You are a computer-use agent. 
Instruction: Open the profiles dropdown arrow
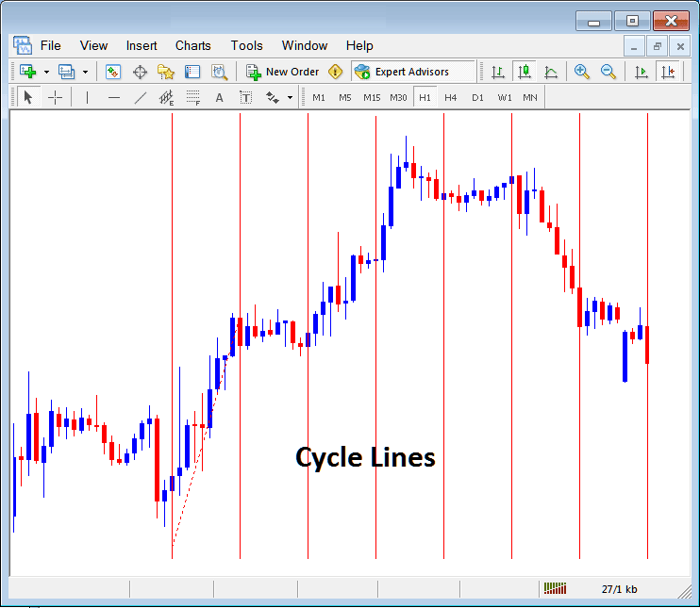(85, 72)
